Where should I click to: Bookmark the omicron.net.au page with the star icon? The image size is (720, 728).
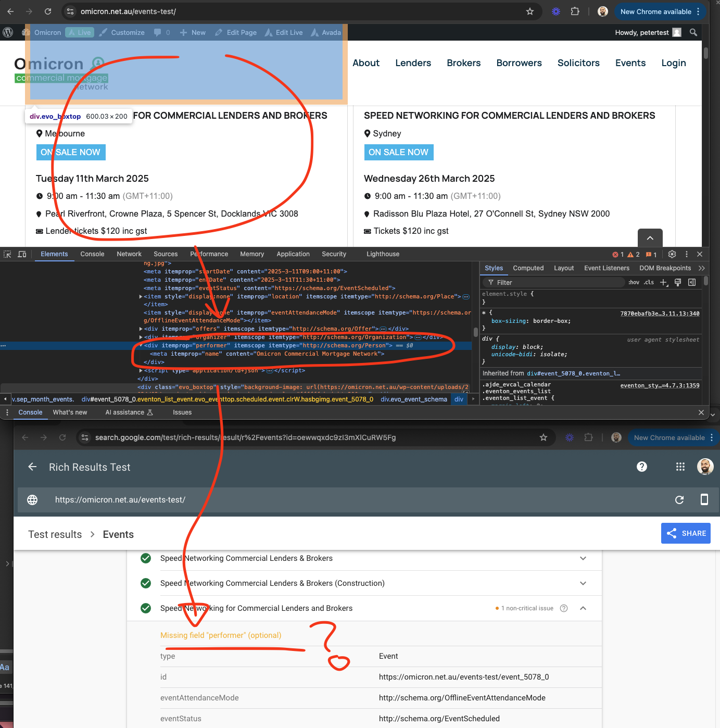point(530,11)
